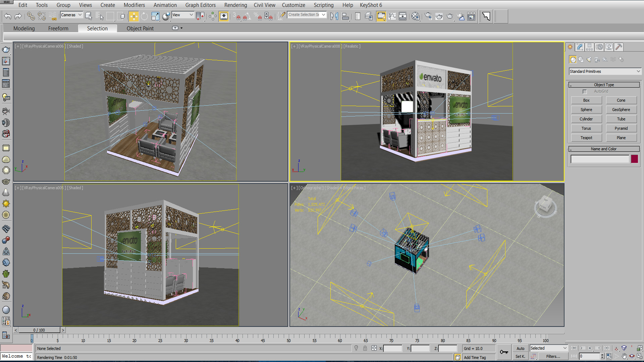Click the Filters... button

coord(553,357)
